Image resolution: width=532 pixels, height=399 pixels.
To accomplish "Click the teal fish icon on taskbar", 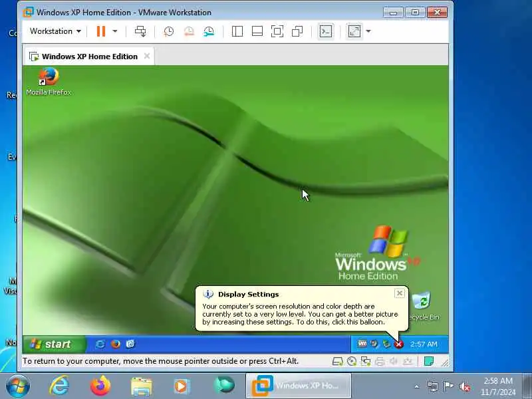I will click(x=223, y=386).
